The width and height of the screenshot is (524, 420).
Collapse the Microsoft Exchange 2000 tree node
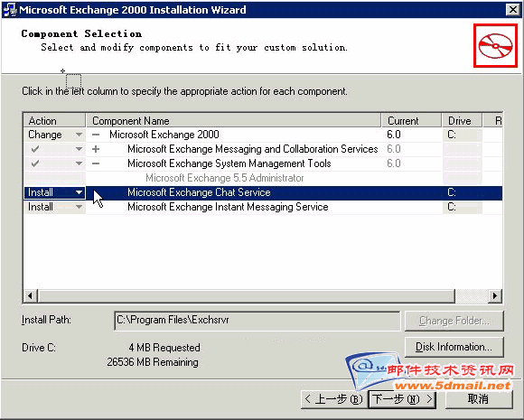[x=96, y=135]
